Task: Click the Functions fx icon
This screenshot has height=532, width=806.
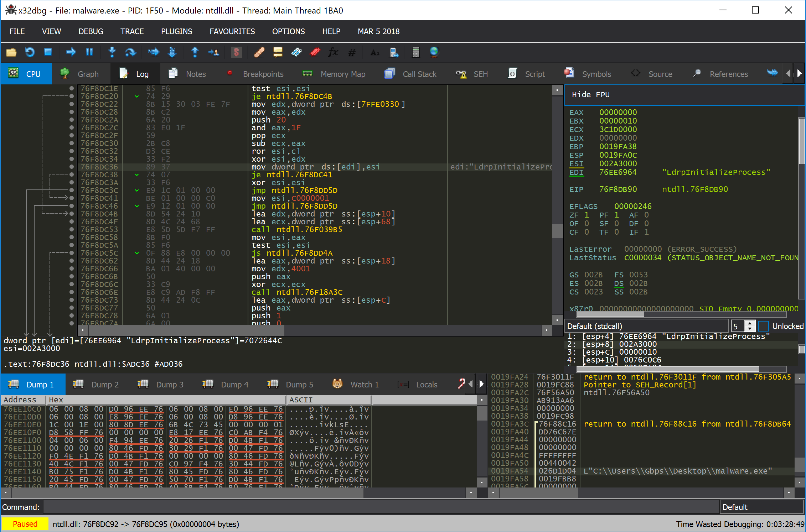Action: (333, 53)
